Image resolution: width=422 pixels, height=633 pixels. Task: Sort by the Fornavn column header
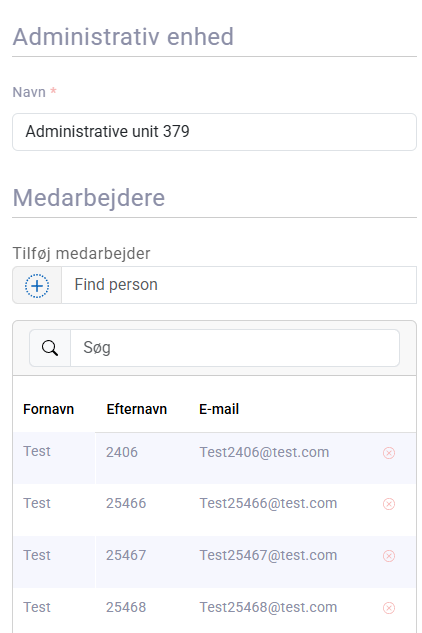tap(48, 409)
